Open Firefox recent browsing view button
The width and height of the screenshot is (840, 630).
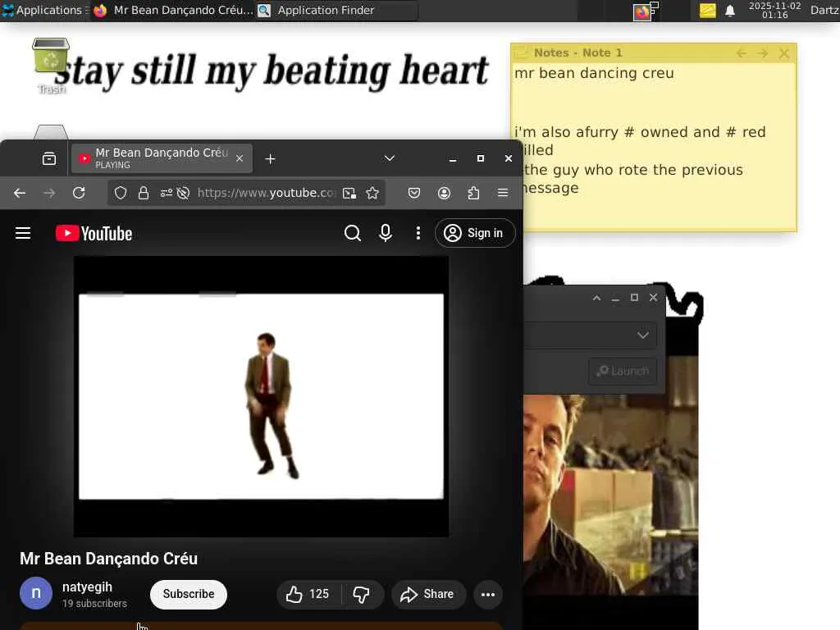tap(48, 158)
